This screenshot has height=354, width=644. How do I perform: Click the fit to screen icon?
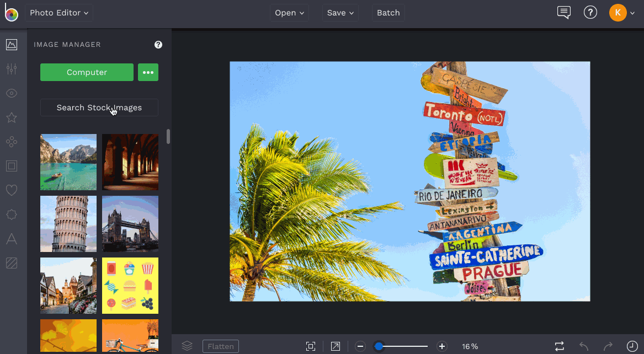pyautogui.click(x=311, y=346)
